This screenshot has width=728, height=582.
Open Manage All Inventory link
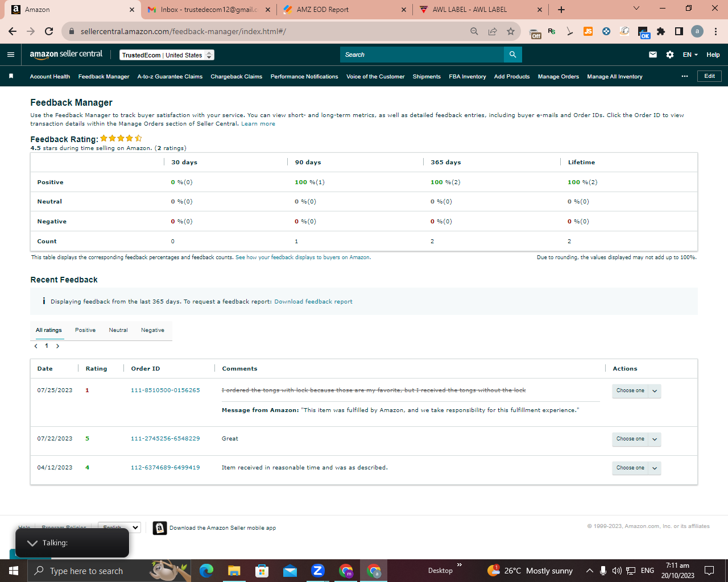point(615,76)
